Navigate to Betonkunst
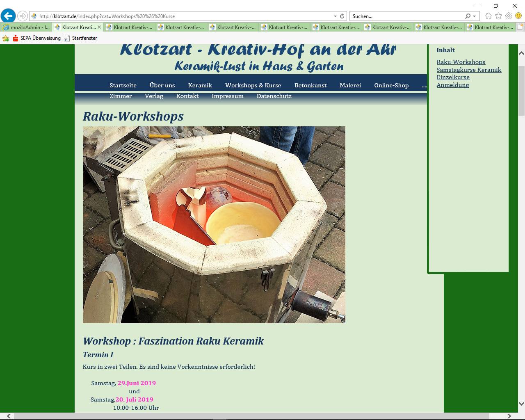Screen dimensions: 525x420 [x=310, y=85]
